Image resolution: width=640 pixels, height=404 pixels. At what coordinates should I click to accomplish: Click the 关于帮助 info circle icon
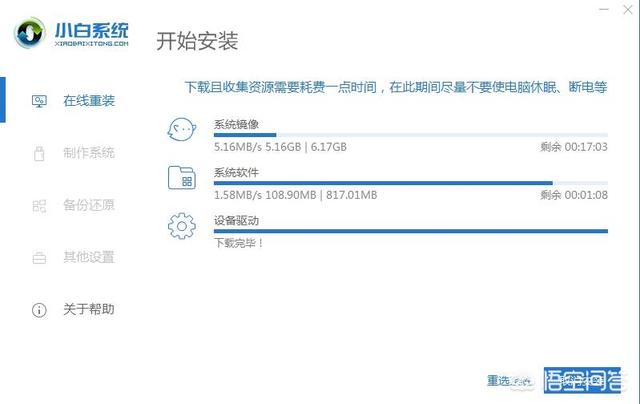tap(39, 310)
